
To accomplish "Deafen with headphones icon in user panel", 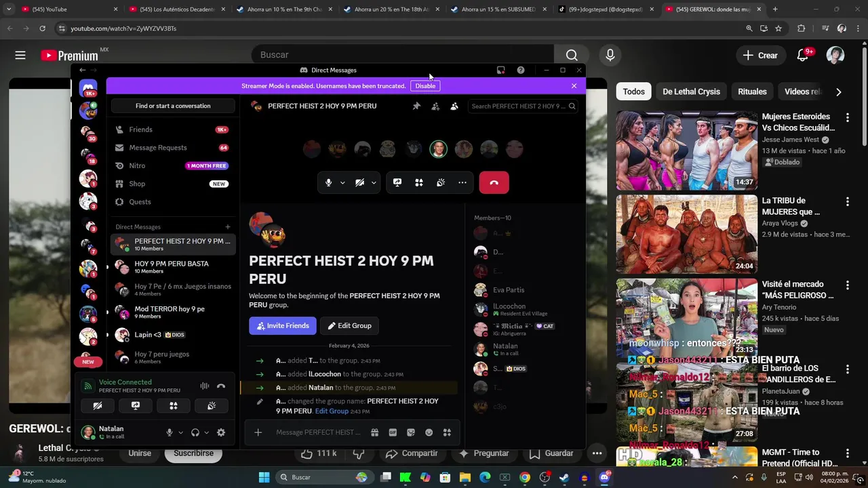I will 195,432.
